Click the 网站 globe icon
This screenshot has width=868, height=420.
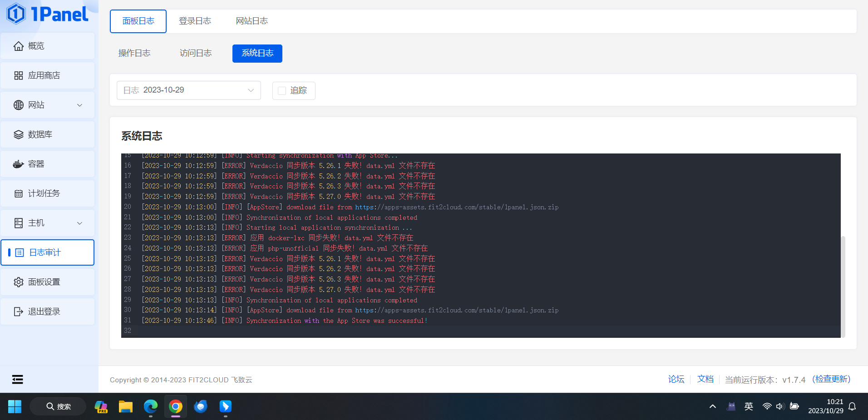(19, 105)
